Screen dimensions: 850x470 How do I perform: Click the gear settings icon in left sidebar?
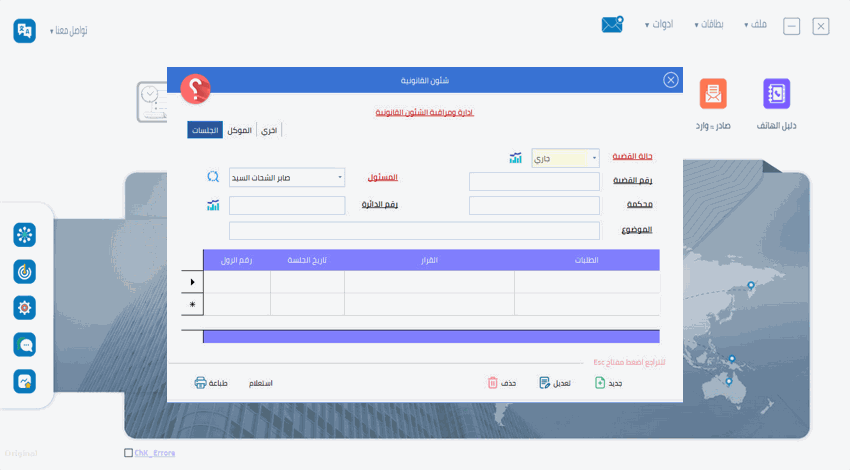pyautogui.click(x=25, y=307)
